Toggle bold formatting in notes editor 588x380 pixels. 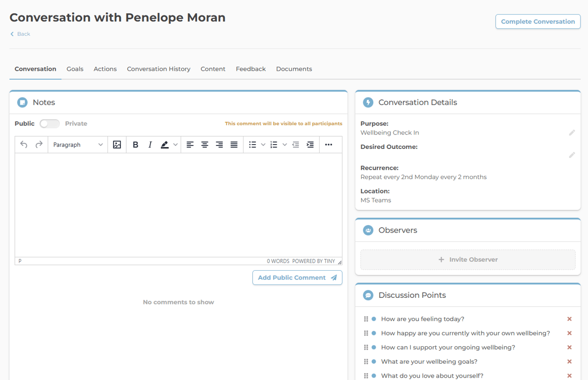coord(135,144)
